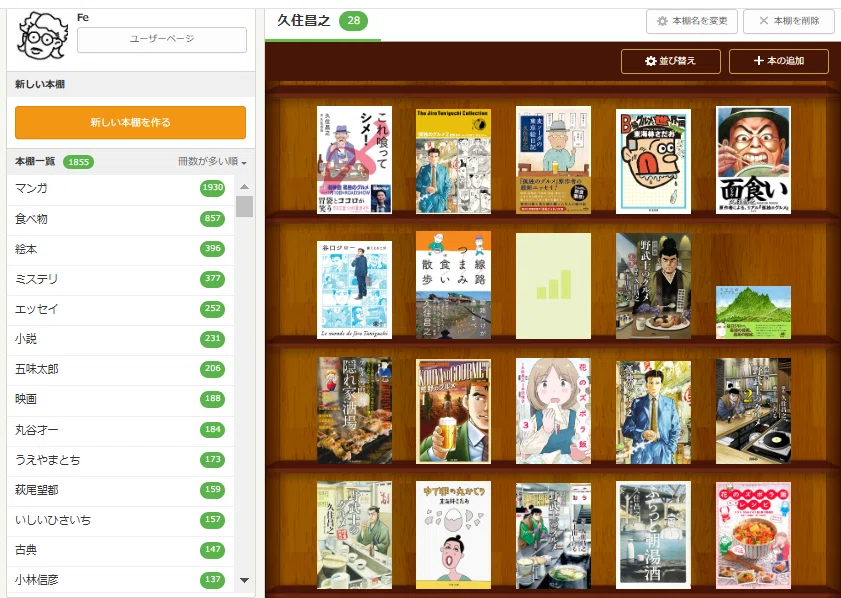Open the うえやまとち shelf

(x=121, y=460)
